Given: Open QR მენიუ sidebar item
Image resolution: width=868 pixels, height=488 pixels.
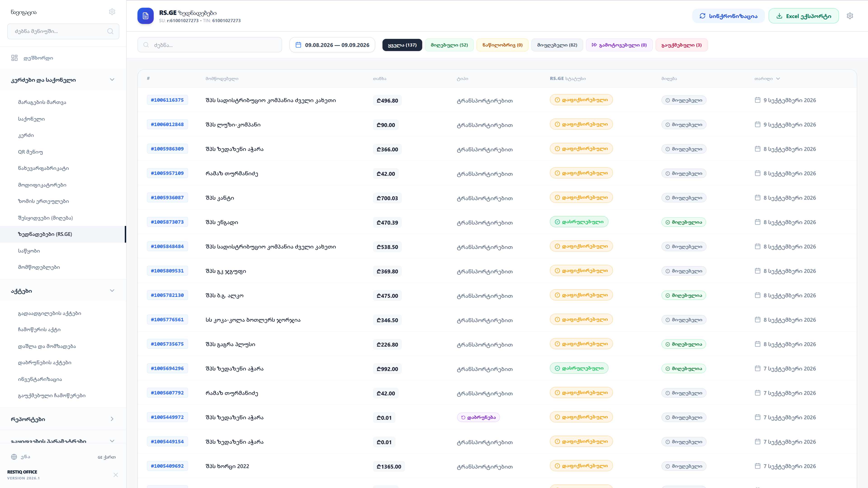Looking at the screenshot, I should [30, 152].
